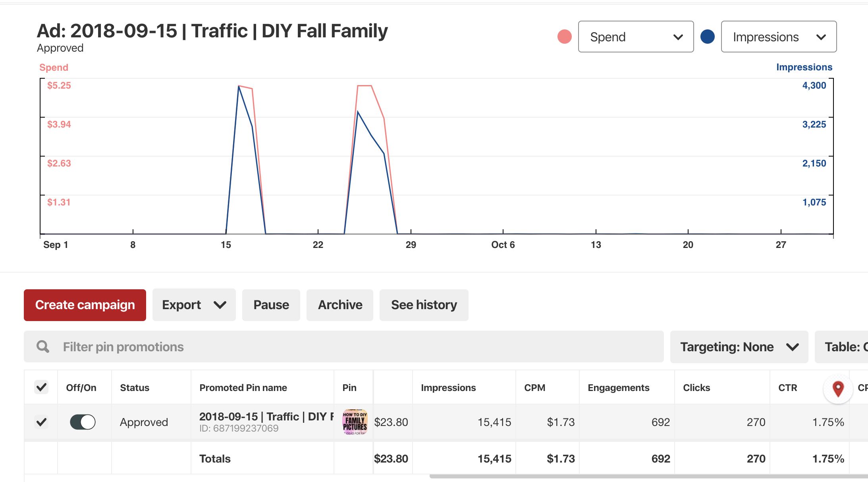Click the Spend metric icon

(x=564, y=36)
